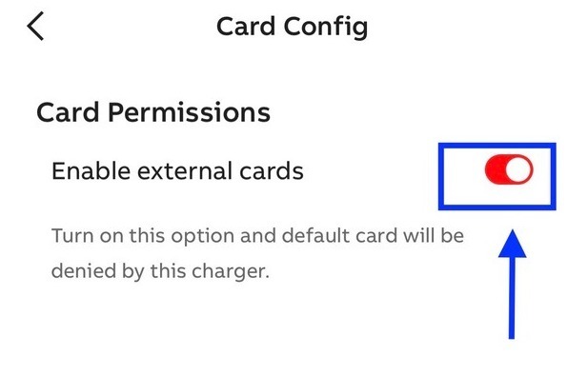Tap the white knob of the red toggle
Screen dimensions: 588x375
(x=519, y=169)
